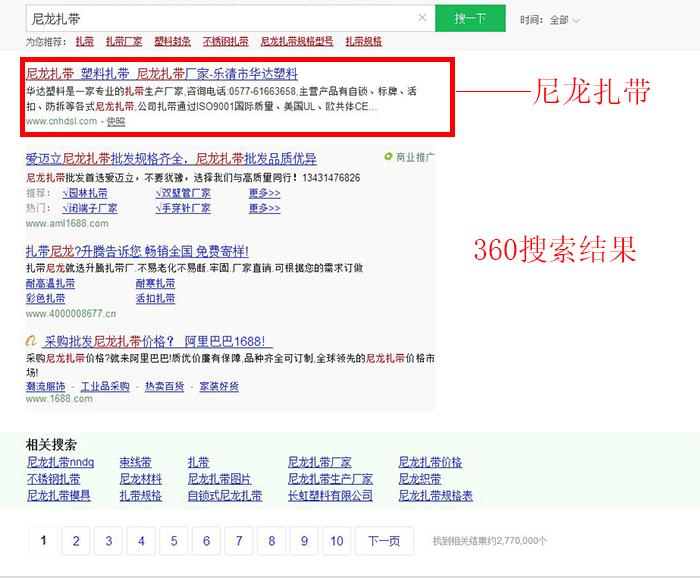Click 下一页 next page button
The width and height of the screenshot is (700, 578).
384,541
